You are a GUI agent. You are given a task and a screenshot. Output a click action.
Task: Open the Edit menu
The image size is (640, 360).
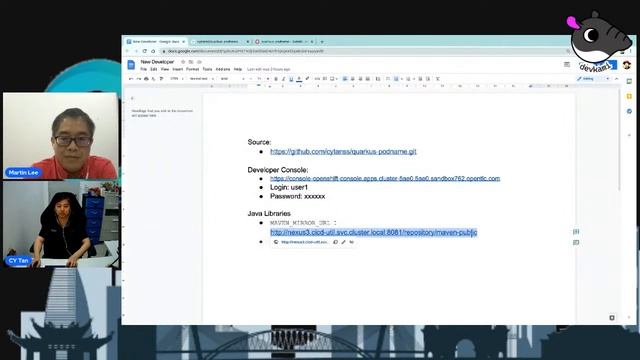click(x=153, y=69)
